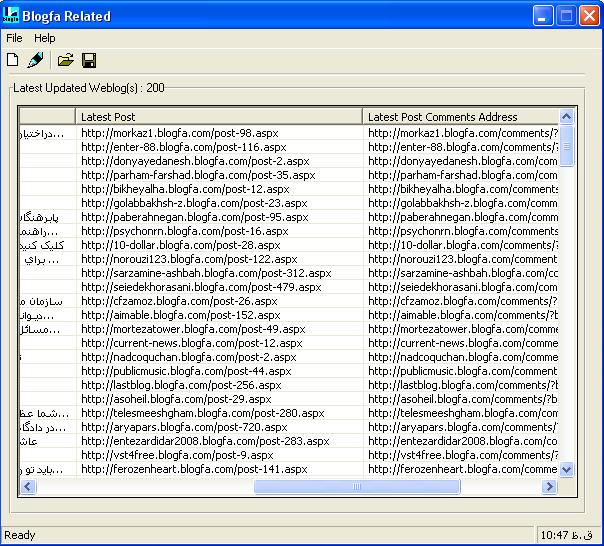The image size is (604, 546).
Task: Click the Open folder toolbar icon
Action: click(65, 60)
